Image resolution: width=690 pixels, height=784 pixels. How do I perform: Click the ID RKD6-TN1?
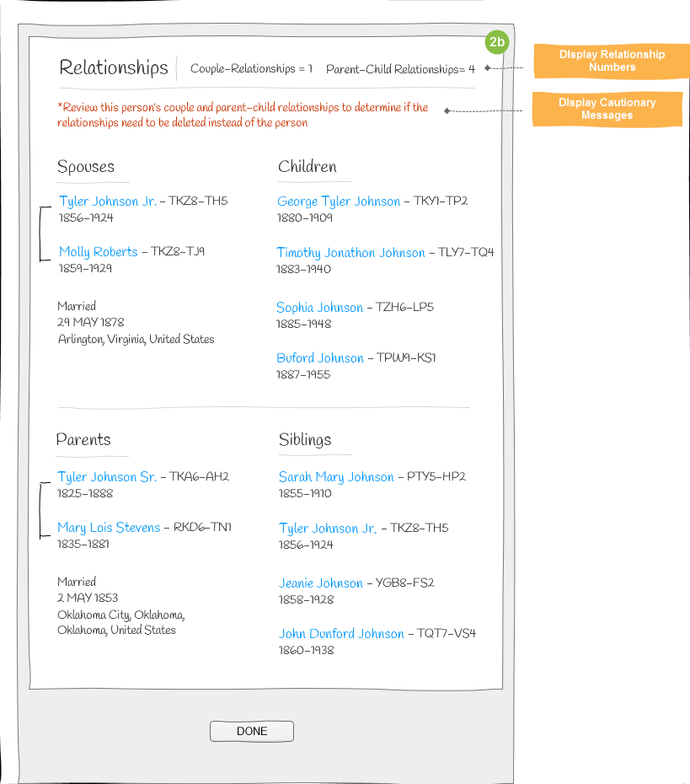click(202, 527)
